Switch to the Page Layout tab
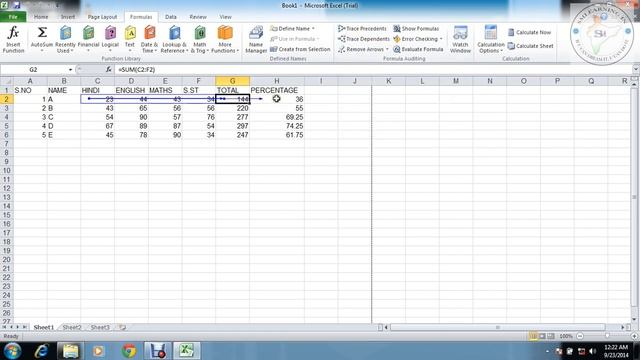The height and width of the screenshot is (360, 640). click(x=102, y=17)
